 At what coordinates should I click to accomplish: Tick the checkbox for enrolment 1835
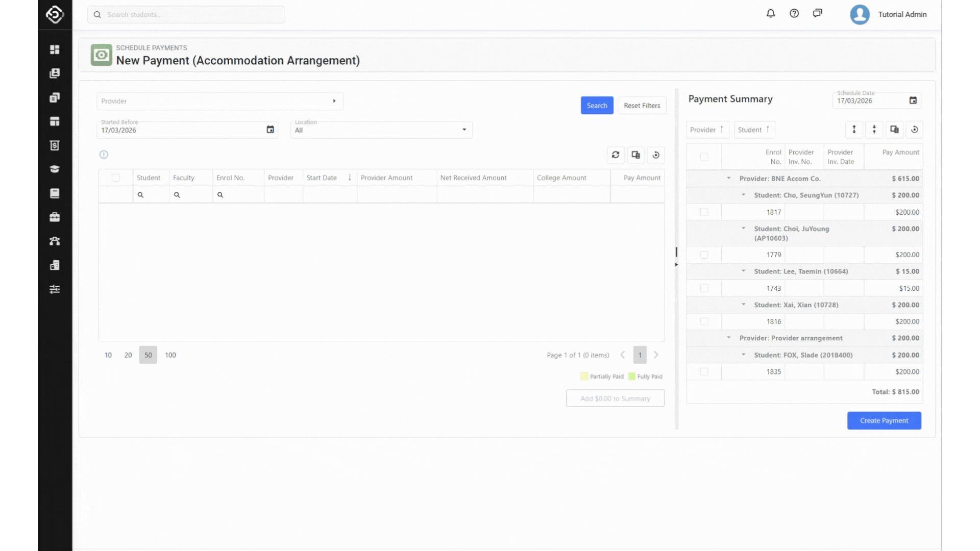pos(704,372)
